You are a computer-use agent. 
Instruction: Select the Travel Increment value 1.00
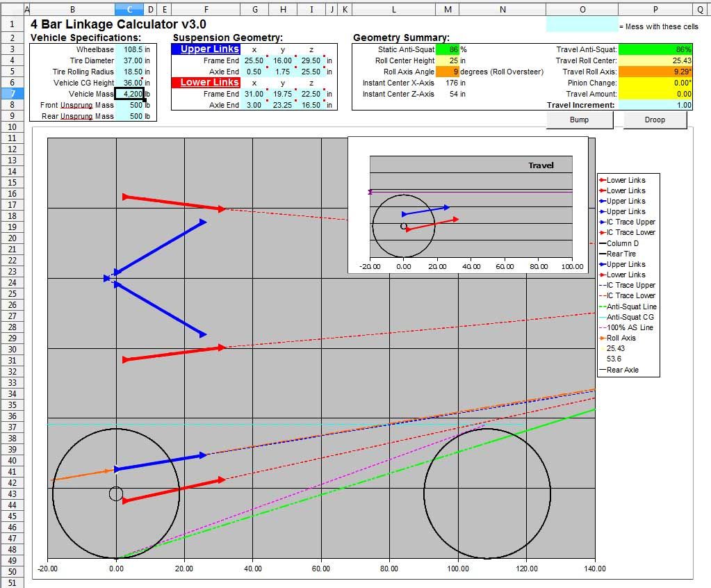[x=655, y=105]
